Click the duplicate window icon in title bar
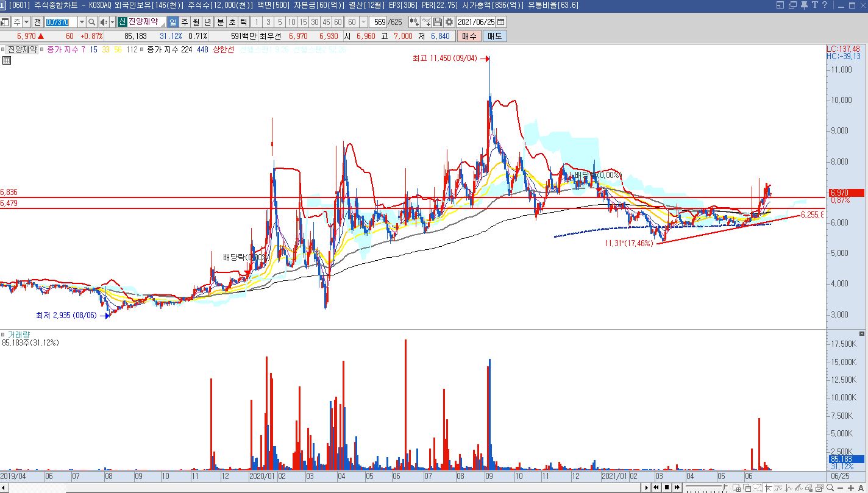This screenshot has width=868, height=493. (792, 5)
